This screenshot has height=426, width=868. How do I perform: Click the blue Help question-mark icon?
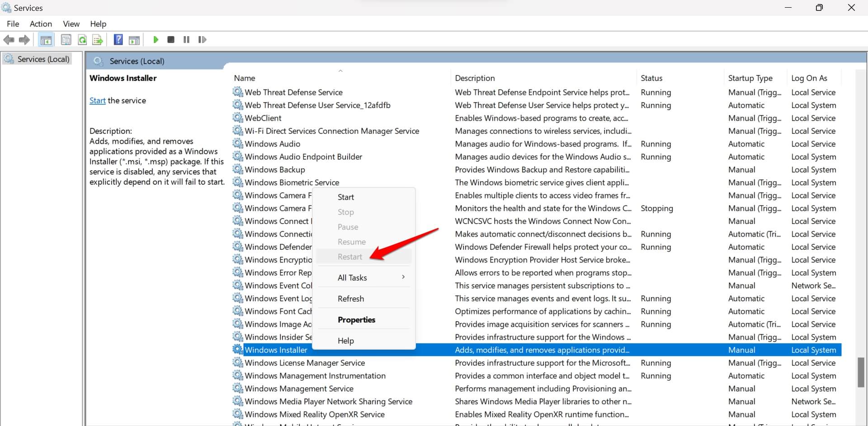pyautogui.click(x=118, y=40)
